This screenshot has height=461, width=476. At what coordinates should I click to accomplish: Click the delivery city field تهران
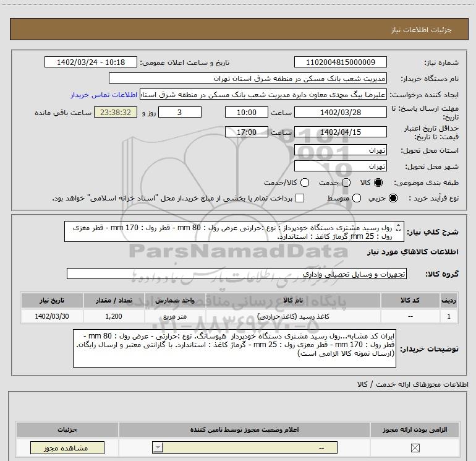[x=340, y=166]
